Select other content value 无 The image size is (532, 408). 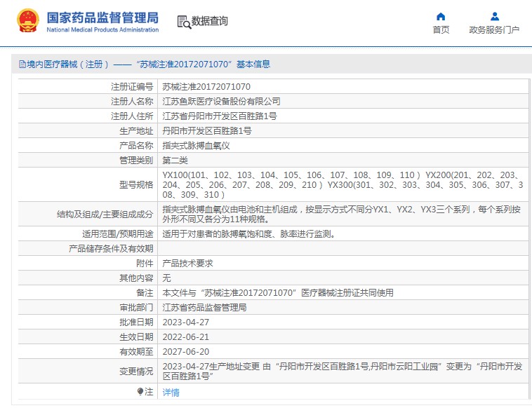click(166, 278)
